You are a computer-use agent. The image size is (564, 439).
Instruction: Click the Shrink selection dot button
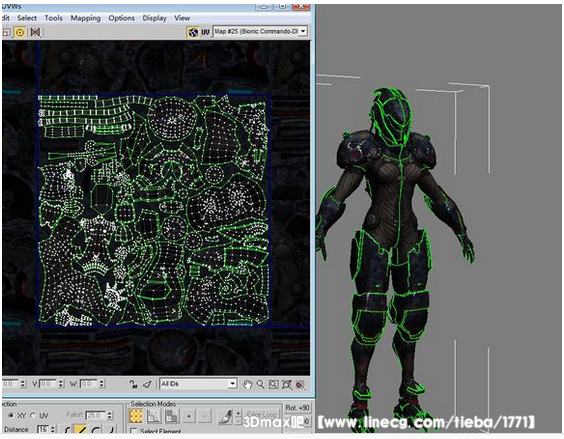tap(205, 416)
